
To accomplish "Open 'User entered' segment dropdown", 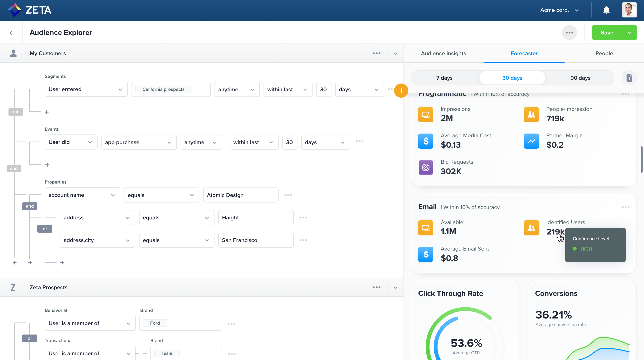I will point(86,89).
